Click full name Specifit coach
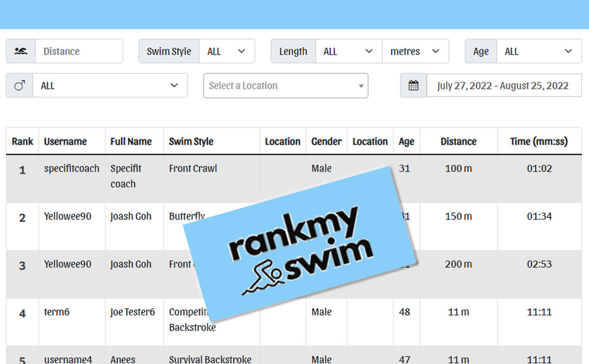The height and width of the screenshot is (364, 589). 126,176
